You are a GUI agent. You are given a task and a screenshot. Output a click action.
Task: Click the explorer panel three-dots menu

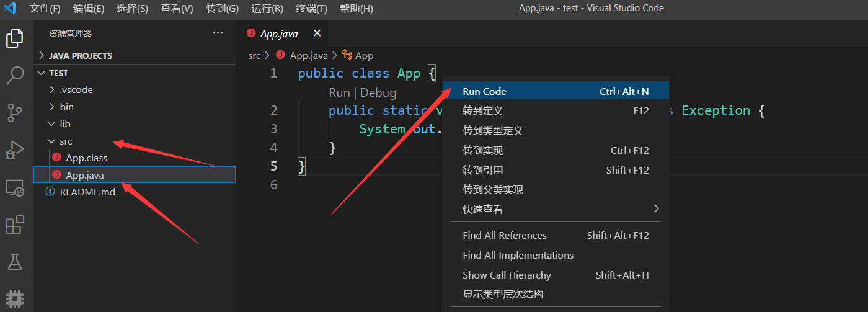tap(218, 33)
